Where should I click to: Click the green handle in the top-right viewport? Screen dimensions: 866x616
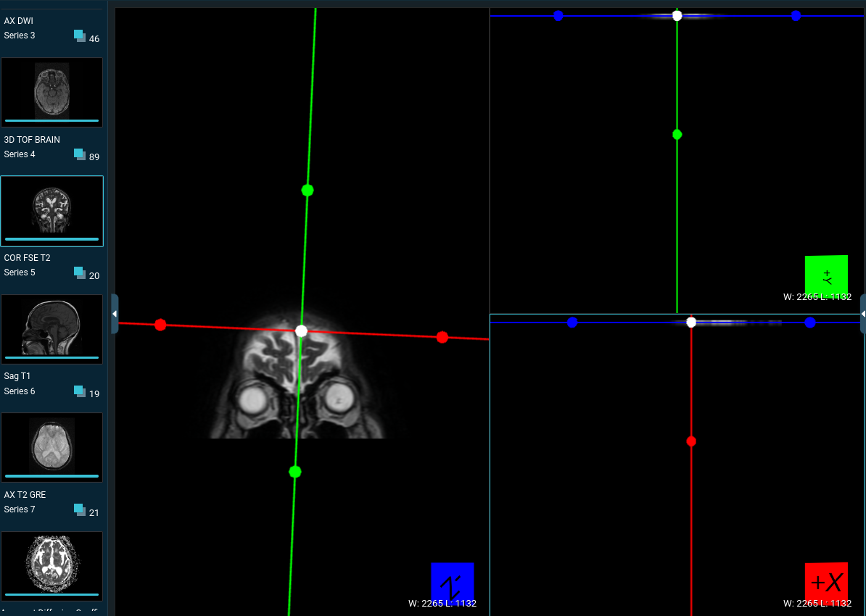click(677, 135)
